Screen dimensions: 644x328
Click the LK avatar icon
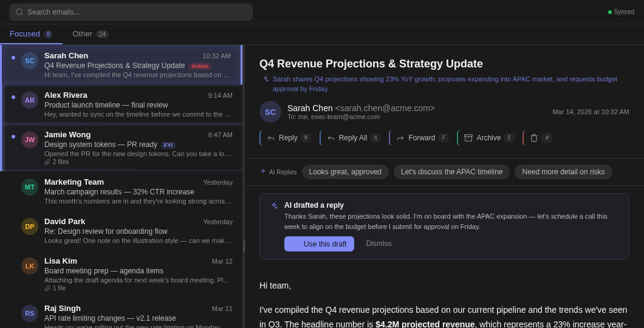(30, 266)
